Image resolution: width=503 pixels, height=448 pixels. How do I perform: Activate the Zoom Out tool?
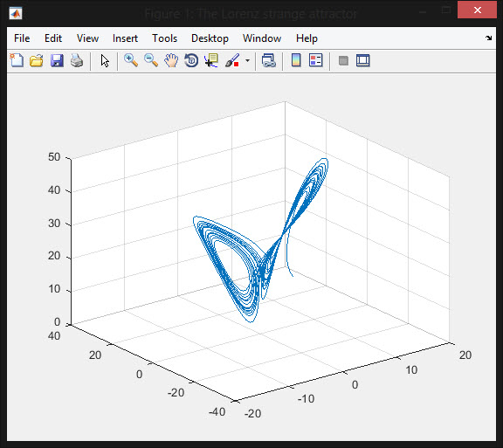(151, 60)
